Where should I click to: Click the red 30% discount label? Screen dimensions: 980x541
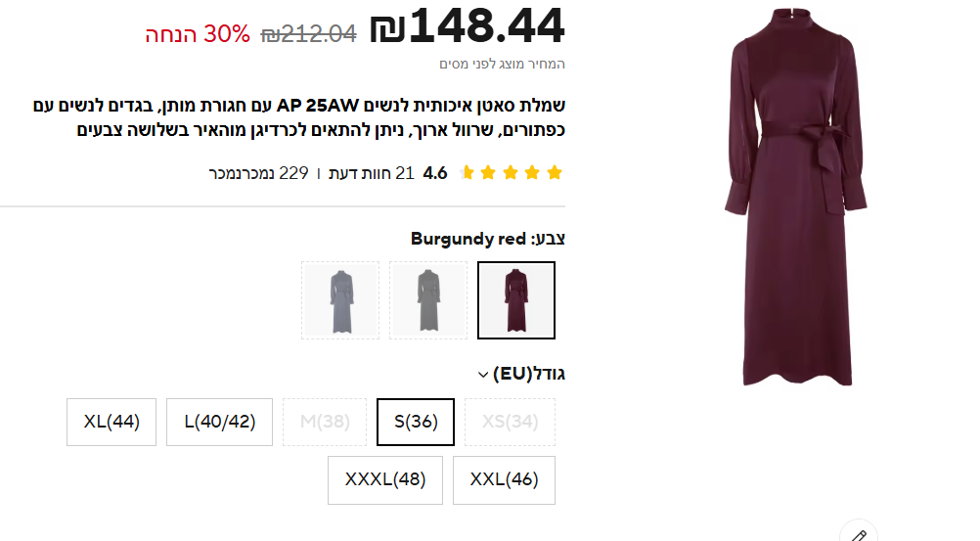tap(199, 34)
